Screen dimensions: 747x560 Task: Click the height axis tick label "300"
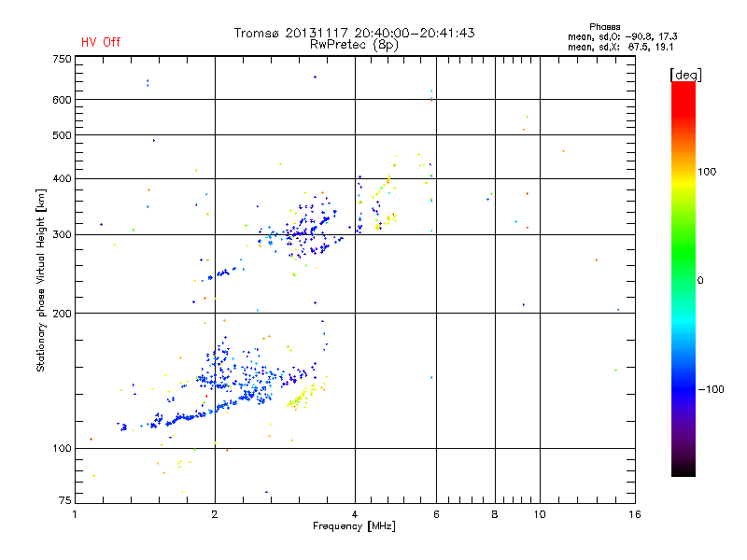click(x=62, y=235)
